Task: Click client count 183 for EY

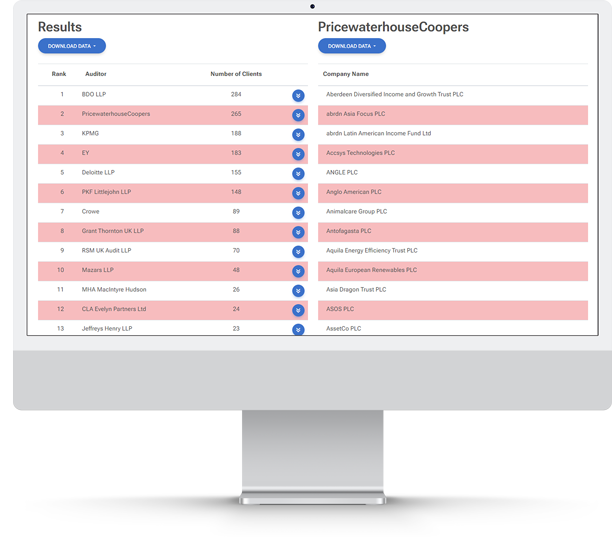Action: (236, 153)
